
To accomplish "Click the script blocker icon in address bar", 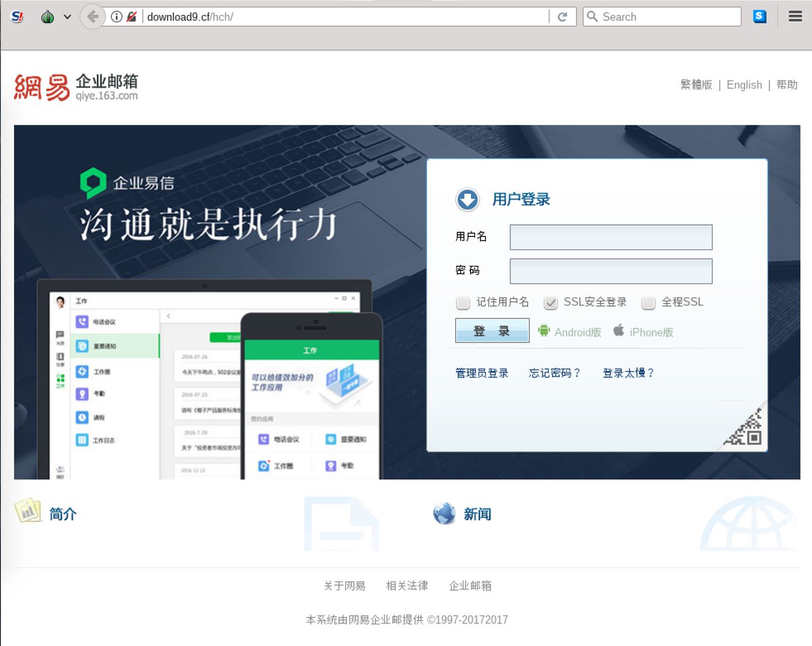I will 132,17.
